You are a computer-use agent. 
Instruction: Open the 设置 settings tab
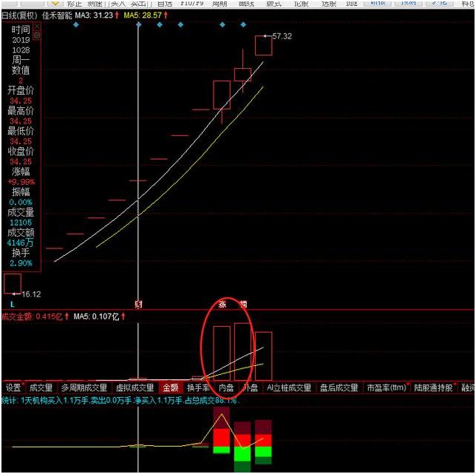tap(13, 387)
